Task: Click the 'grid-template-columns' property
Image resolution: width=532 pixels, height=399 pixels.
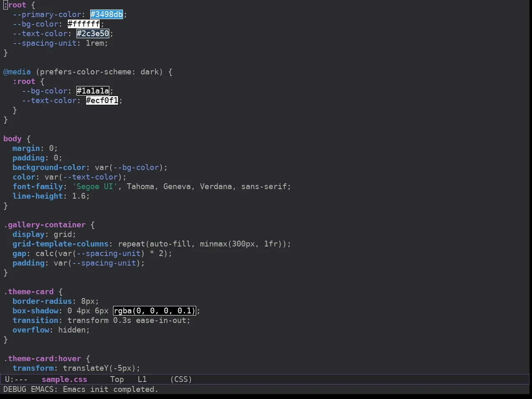Action: tap(60, 244)
